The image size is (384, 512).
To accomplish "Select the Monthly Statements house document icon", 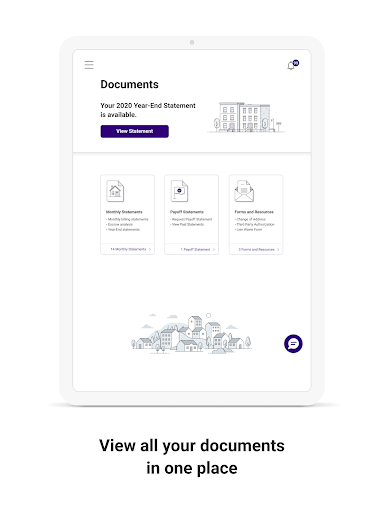I will point(115,191).
